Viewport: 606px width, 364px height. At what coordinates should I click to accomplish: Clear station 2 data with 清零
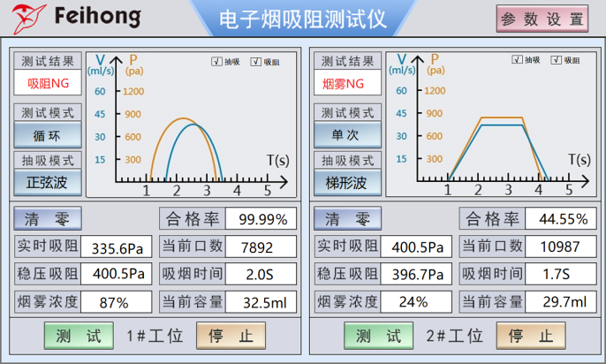(x=347, y=218)
